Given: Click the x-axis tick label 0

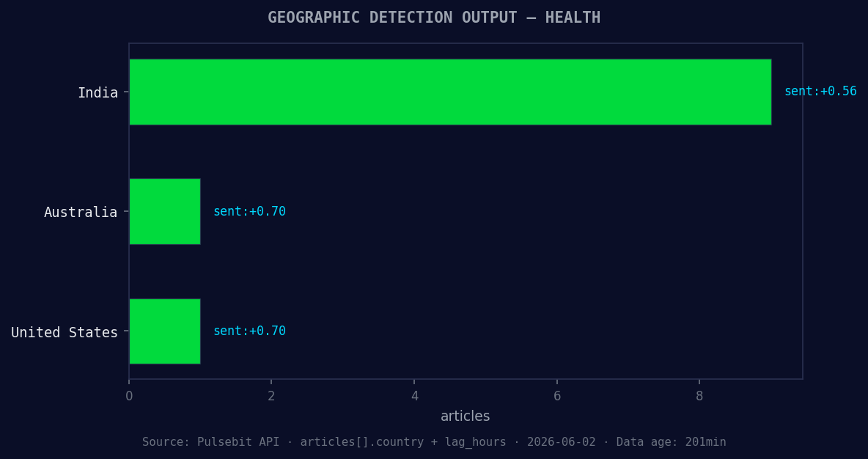Looking at the screenshot, I should tap(129, 396).
